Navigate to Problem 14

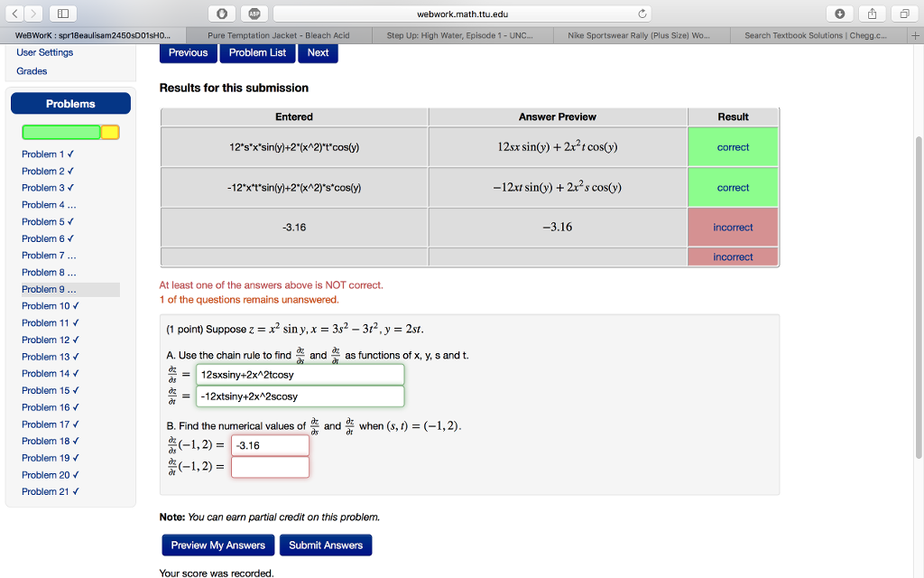[x=47, y=373]
